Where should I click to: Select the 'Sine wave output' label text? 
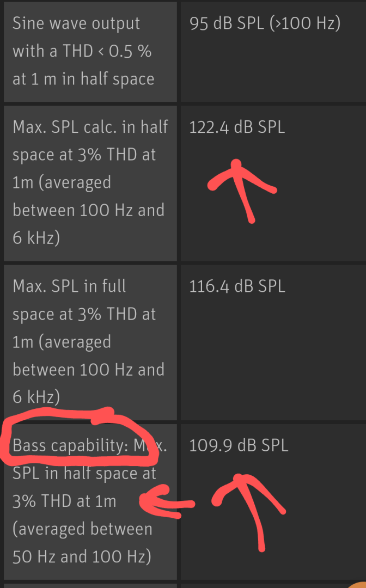76,23
